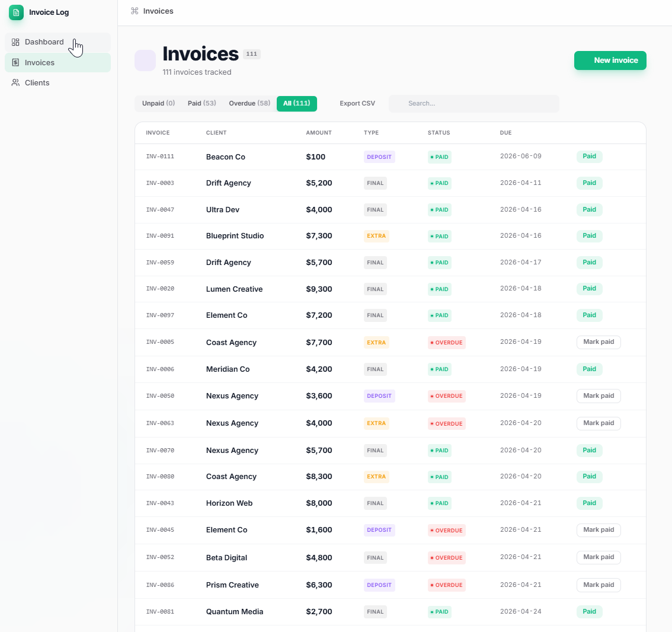Viewport: 672px width, 632px height.
Task: Click the Dashboard grid icon in the sidebar
Action: (x=15, y=42)
